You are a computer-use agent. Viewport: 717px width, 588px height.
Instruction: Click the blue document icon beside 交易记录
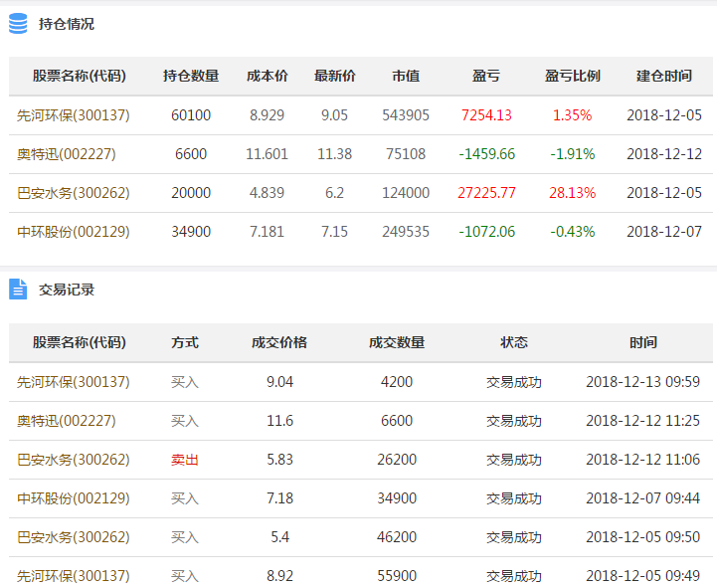tap(18, 290)
